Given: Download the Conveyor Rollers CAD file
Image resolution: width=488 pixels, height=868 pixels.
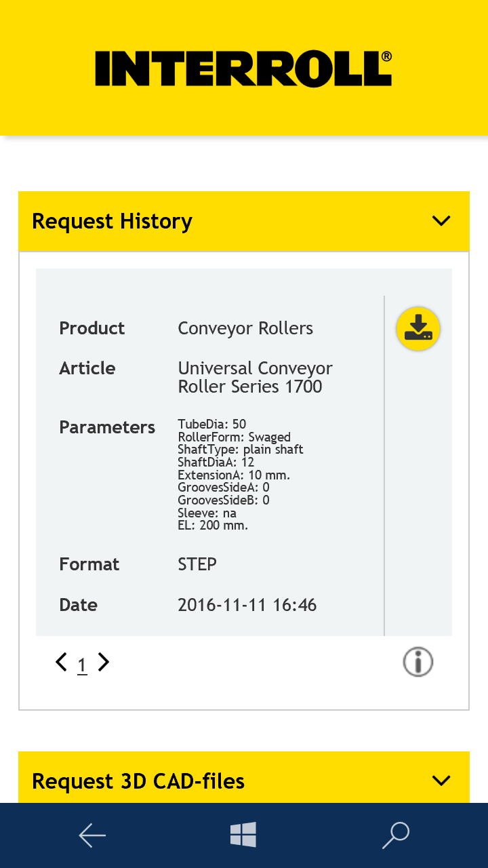Looking at the screenshot, I should pos(418,329).
